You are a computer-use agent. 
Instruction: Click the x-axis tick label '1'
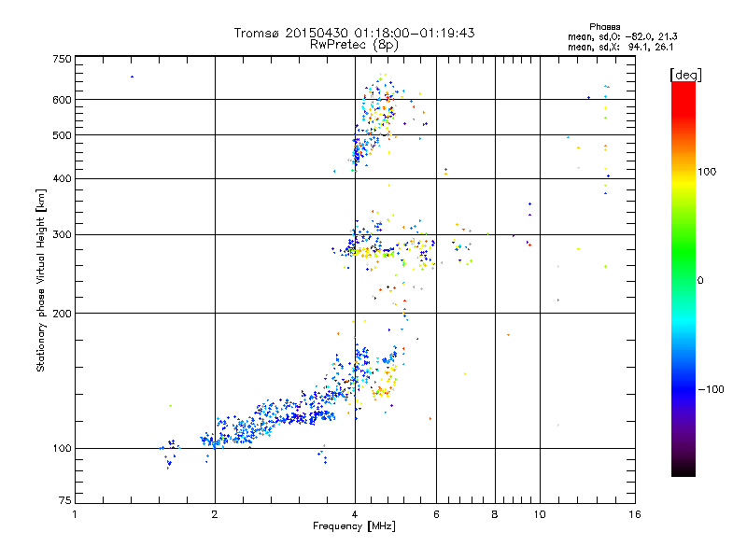coord(75,514)
